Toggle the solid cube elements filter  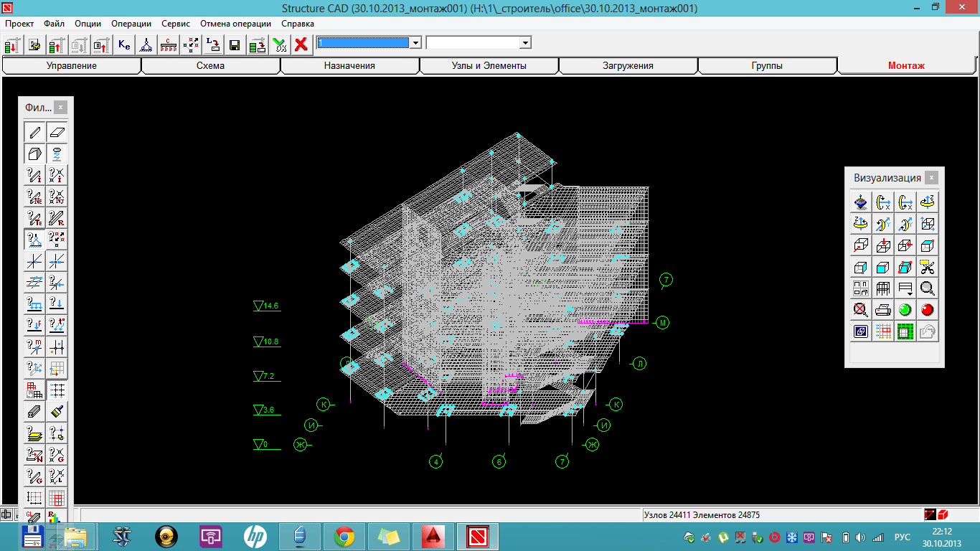pyautogui.click(x=34, y=154)
